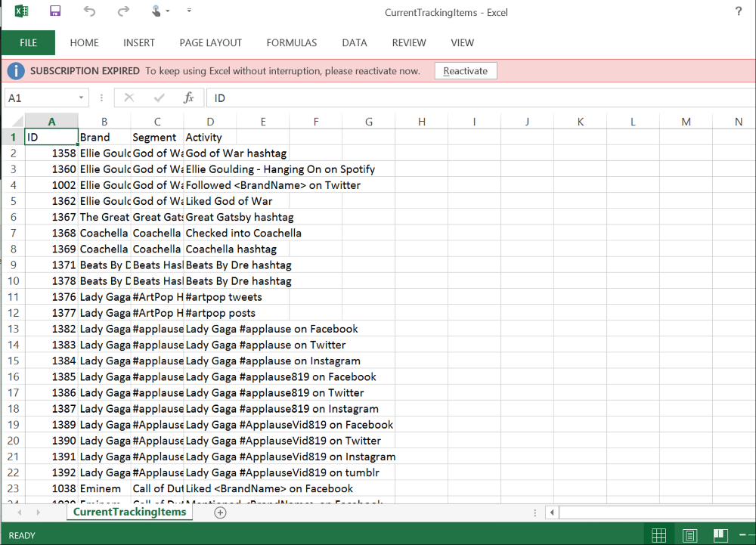
Task: Select the CurrentTrackingItems sheet tab
Action: (130, 512)
